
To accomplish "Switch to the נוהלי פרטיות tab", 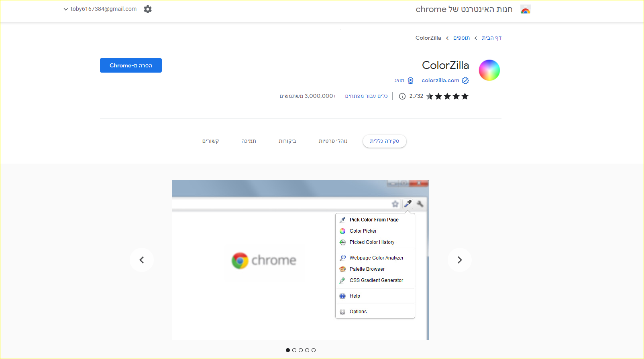I will coord(333,141).
